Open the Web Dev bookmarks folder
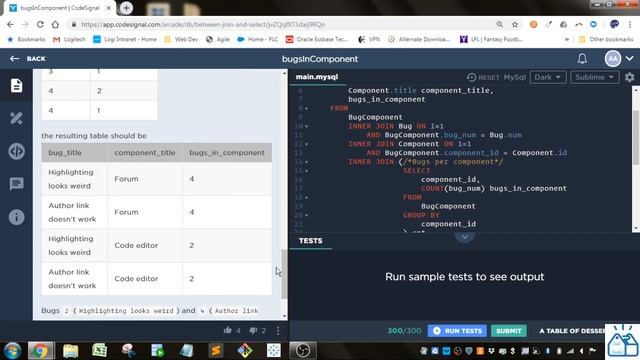Image resolution: width=640 pixels, height=360 pixels. click(181, 40)
